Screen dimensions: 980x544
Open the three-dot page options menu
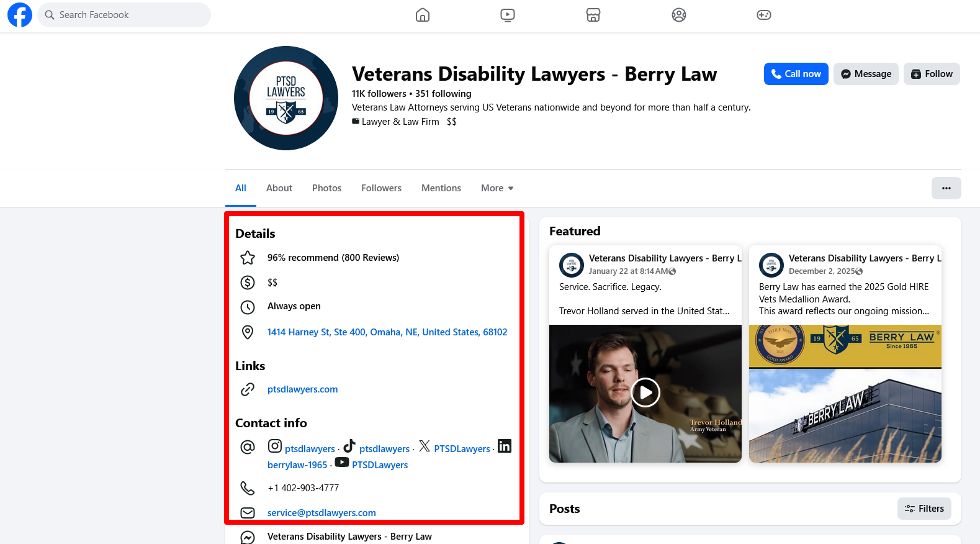click(x=946, y=188)
